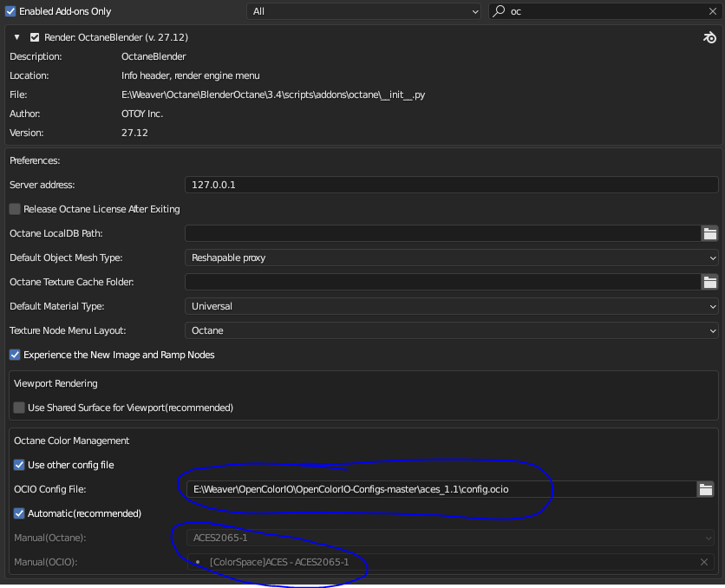The height and width of the screenshot is (588, 725).
Task: Click the Server address field
Action: pos(451,185)
